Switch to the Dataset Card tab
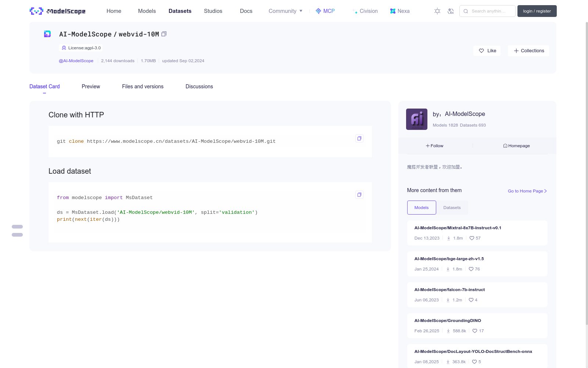 pyautogui.click(x=44, y=86)
